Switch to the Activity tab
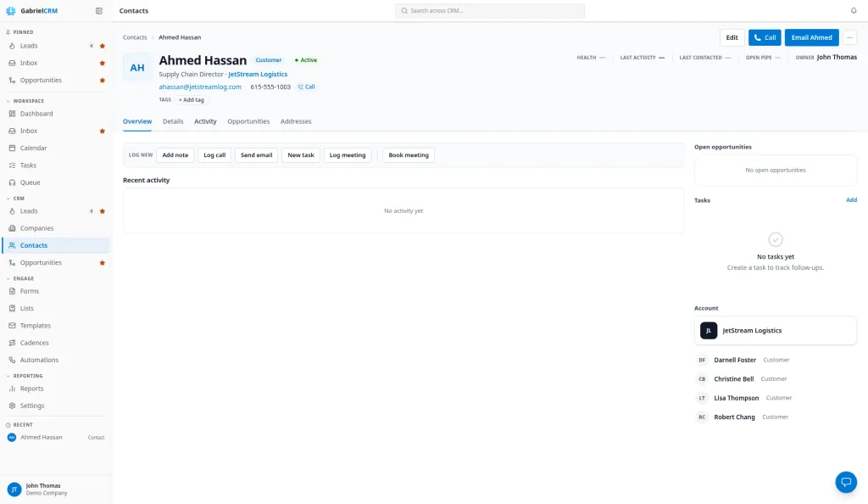Viewport: 868px width, 504px height. click(x=205, y=121)
